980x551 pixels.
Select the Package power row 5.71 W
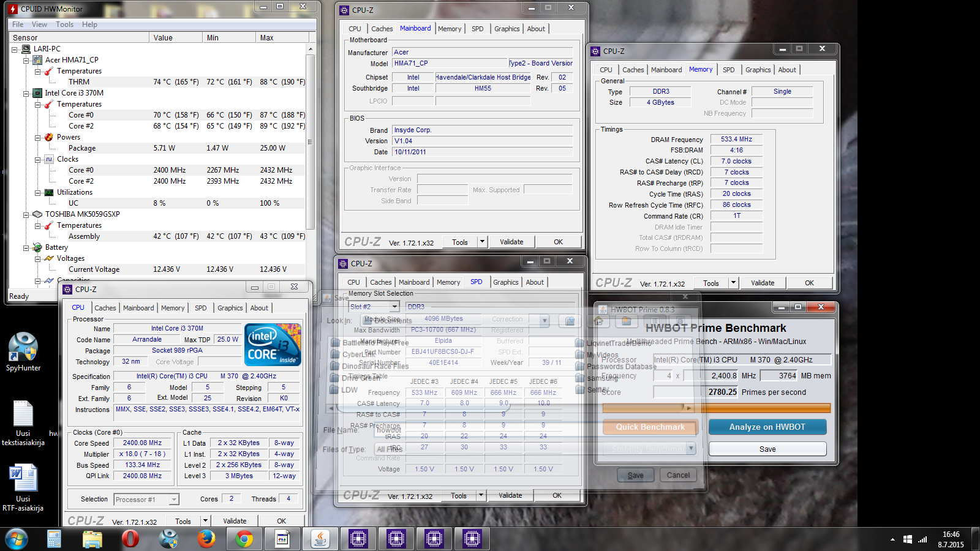tap(157, 148)
